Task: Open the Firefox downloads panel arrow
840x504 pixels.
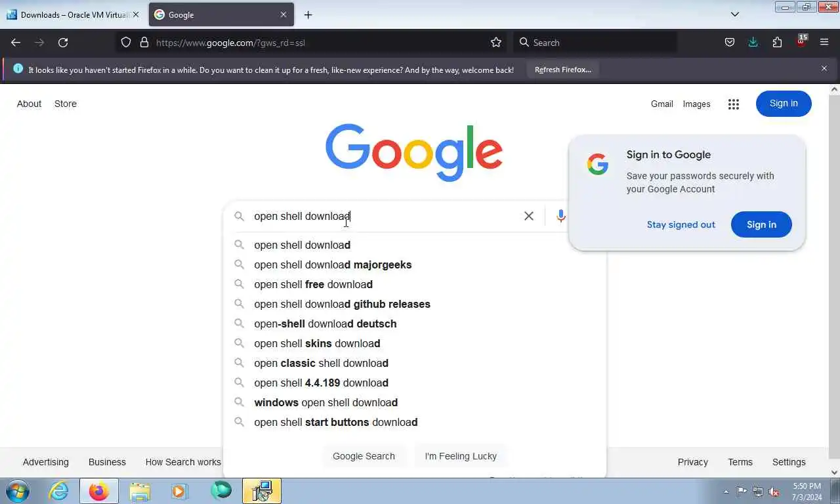Action: click(x=753, y=43)
